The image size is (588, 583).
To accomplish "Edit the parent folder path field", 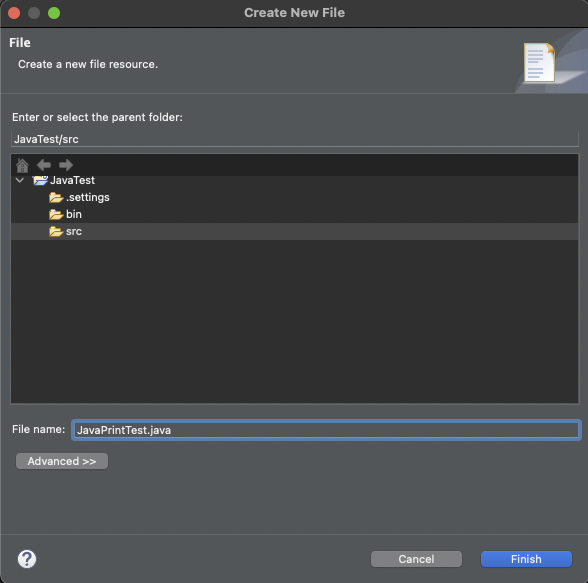I will [295, 139].
